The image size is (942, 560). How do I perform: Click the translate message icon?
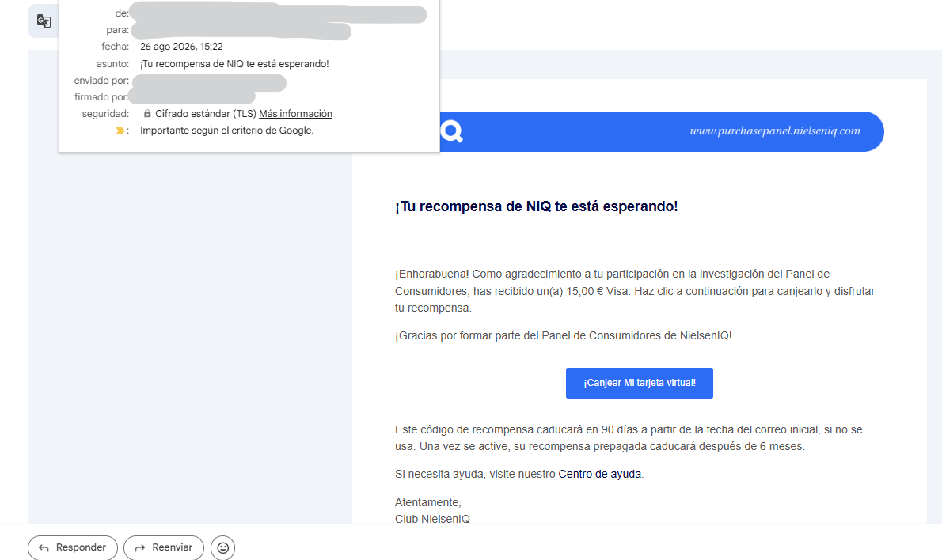coord(44,21)
